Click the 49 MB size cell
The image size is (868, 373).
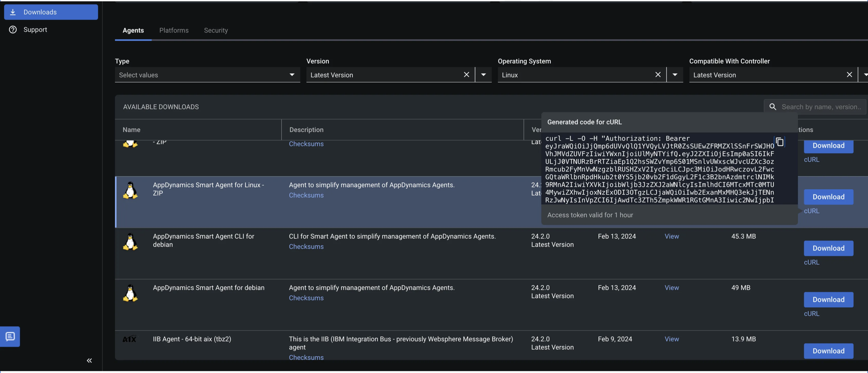click(x=741, y=288)
